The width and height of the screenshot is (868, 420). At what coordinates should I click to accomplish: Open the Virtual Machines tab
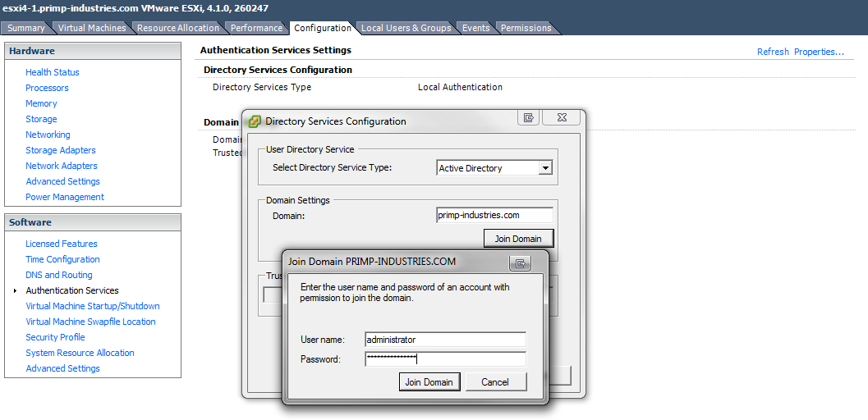click(93, 28)
